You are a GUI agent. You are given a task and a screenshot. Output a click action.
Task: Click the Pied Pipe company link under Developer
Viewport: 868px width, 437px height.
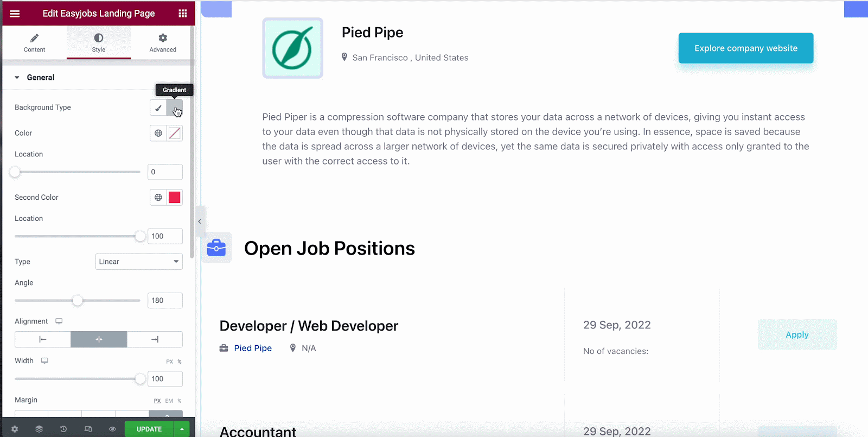tap(253, 348)
